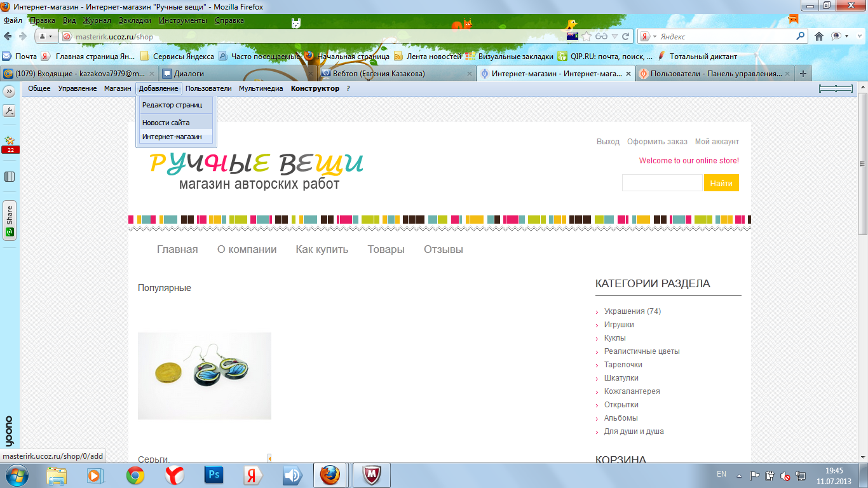Open Лента новостей feed bookmark

coord(428,56)
